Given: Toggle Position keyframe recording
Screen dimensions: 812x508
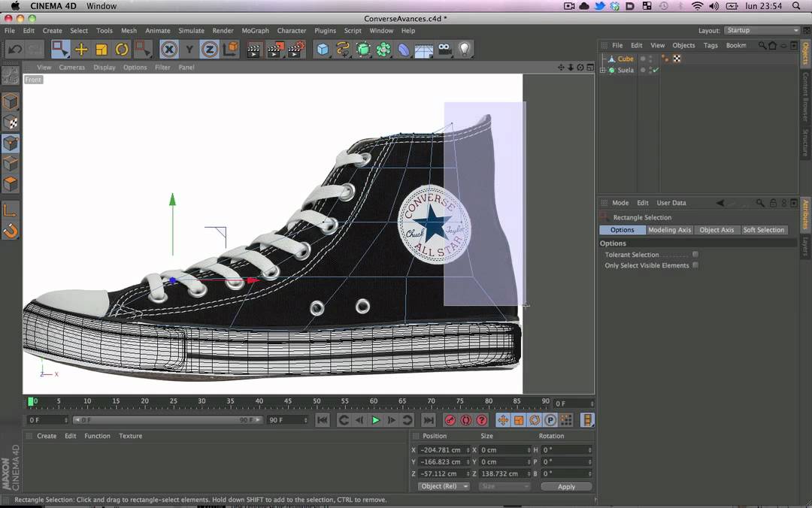Looking at the screenshot, I should [503, 421].
